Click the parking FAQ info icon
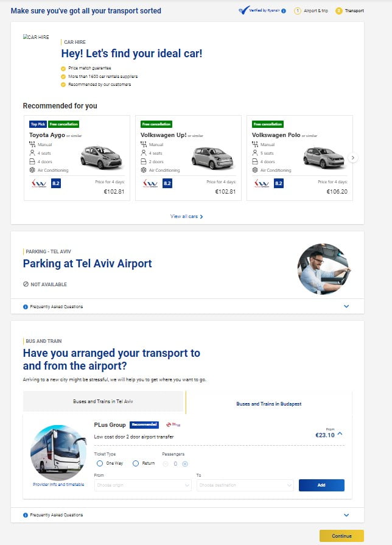This screenshot has width=392, height=545. point(26,306)
